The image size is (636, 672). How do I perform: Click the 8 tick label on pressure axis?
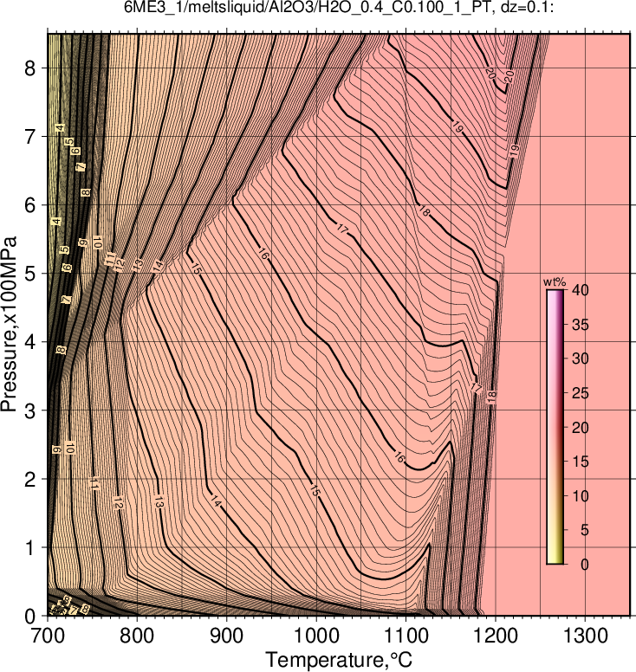point(30,68)
